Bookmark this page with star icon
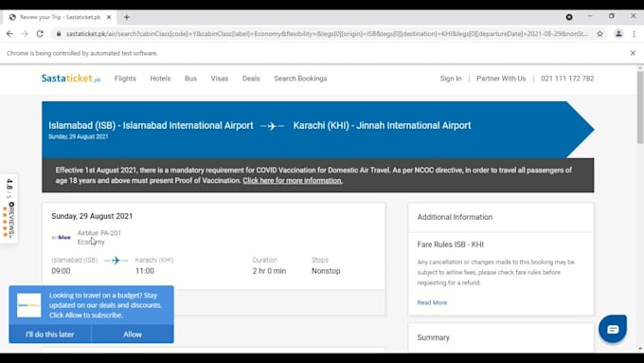 coord(600,34)
